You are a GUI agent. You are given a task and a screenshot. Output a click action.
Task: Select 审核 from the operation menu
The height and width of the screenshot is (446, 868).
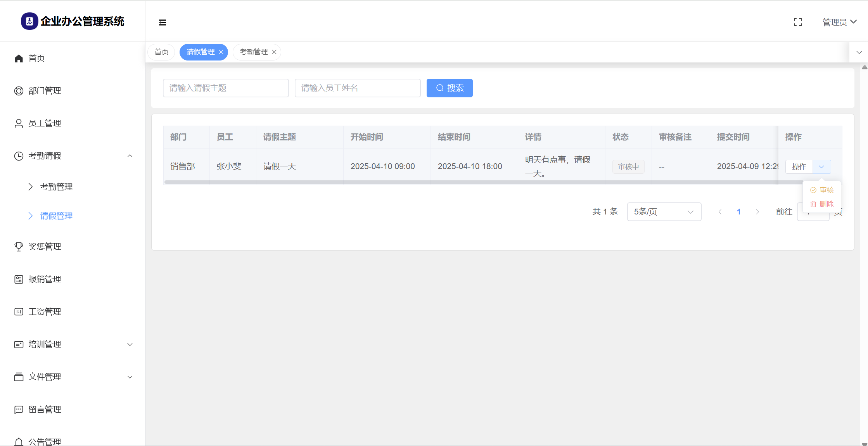pos(822,190)
